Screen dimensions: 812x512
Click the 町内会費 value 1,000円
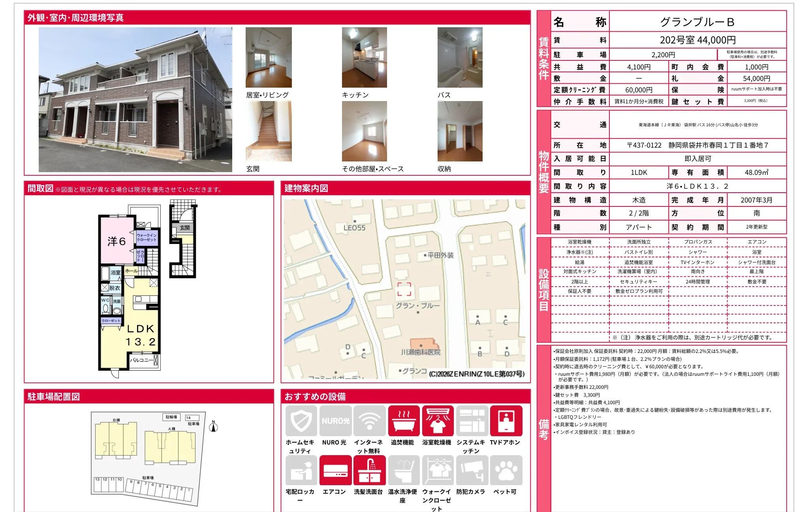pyautogui.click(x=757, y=67)
